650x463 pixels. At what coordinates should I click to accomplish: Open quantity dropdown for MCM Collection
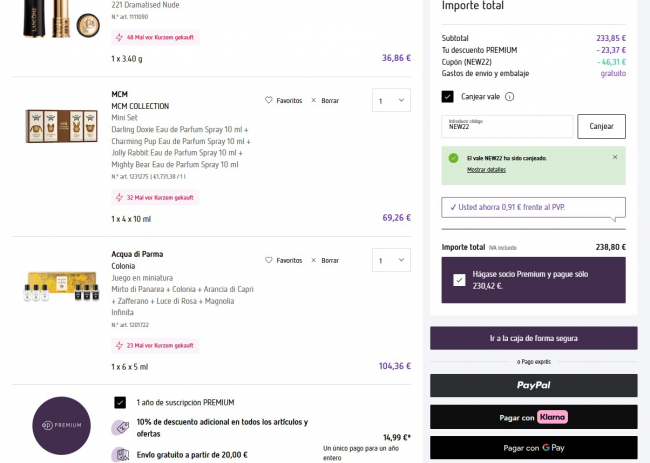pos(390,100)
